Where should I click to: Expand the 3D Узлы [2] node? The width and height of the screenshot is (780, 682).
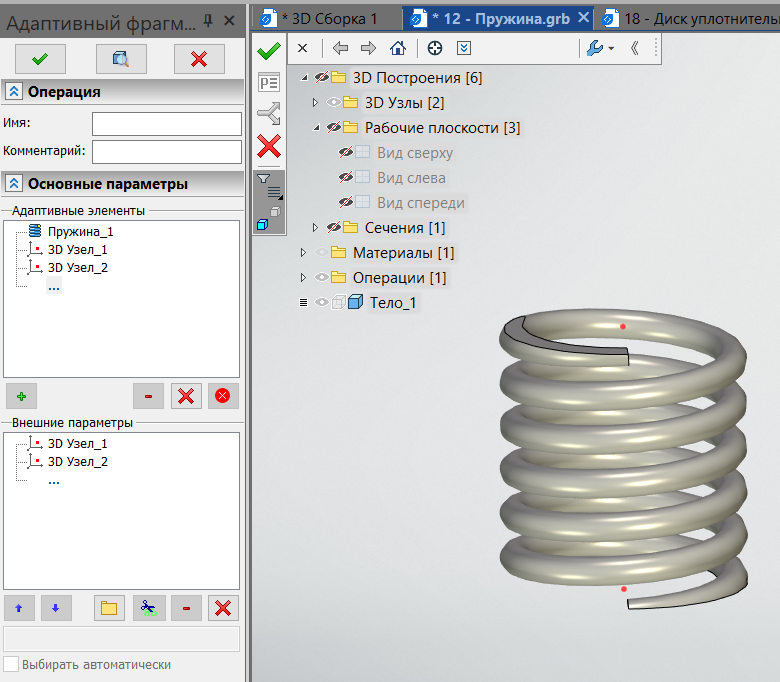click(315, 102)
